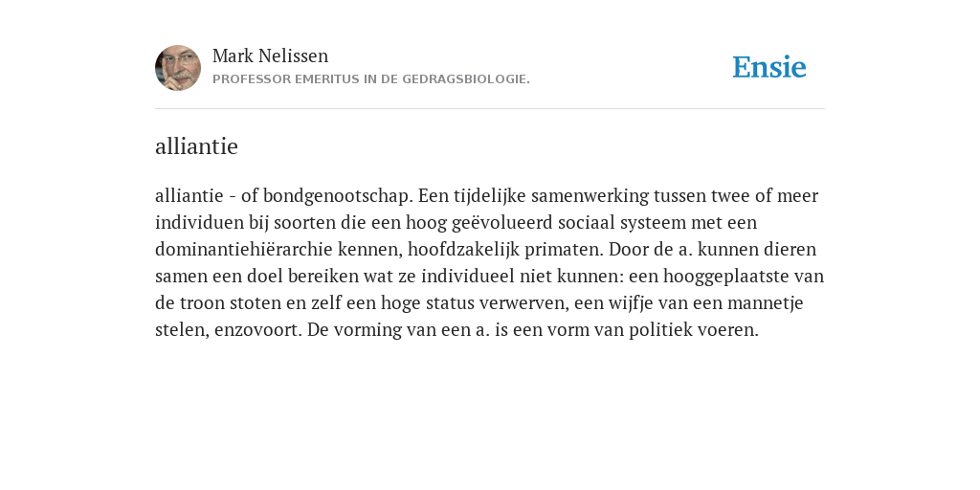Click the word 'hooggeplaatste' in the text
The image size is (980, 490).
click(x=726, y=277)
